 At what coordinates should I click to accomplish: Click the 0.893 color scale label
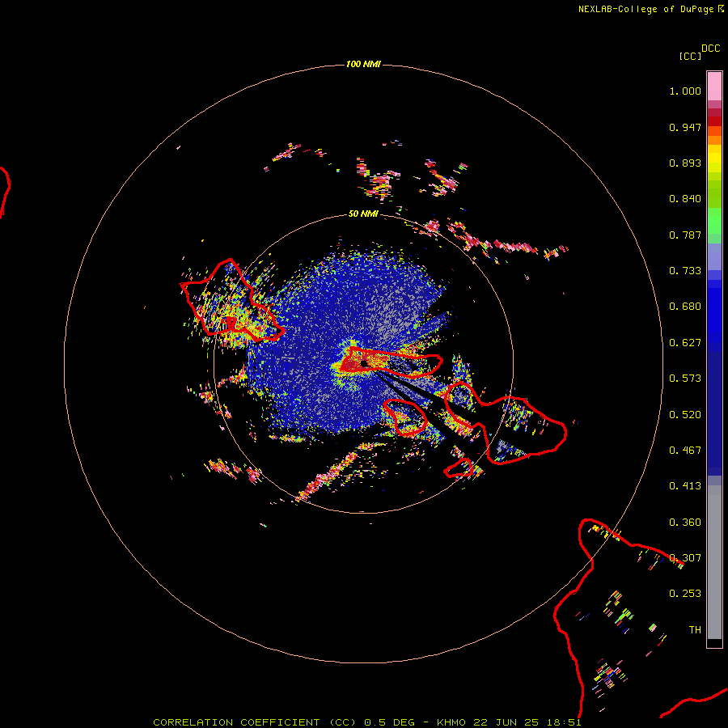click(x=685, y=163)
